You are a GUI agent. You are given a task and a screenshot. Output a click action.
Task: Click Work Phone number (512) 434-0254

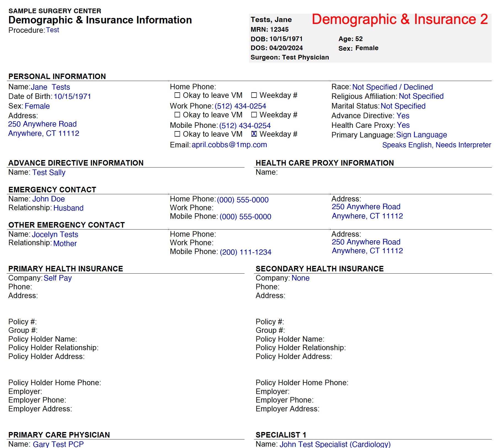240,106
